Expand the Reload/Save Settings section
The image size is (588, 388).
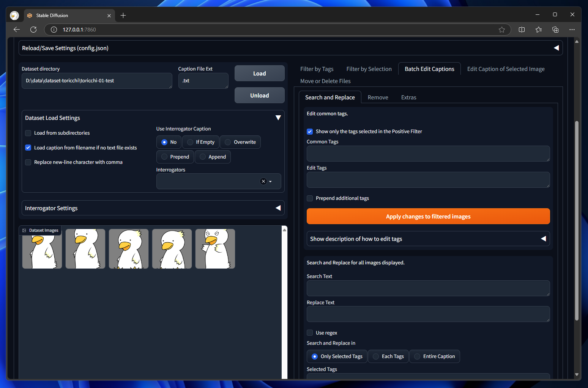pyautogui.click(x=556, y=48)
